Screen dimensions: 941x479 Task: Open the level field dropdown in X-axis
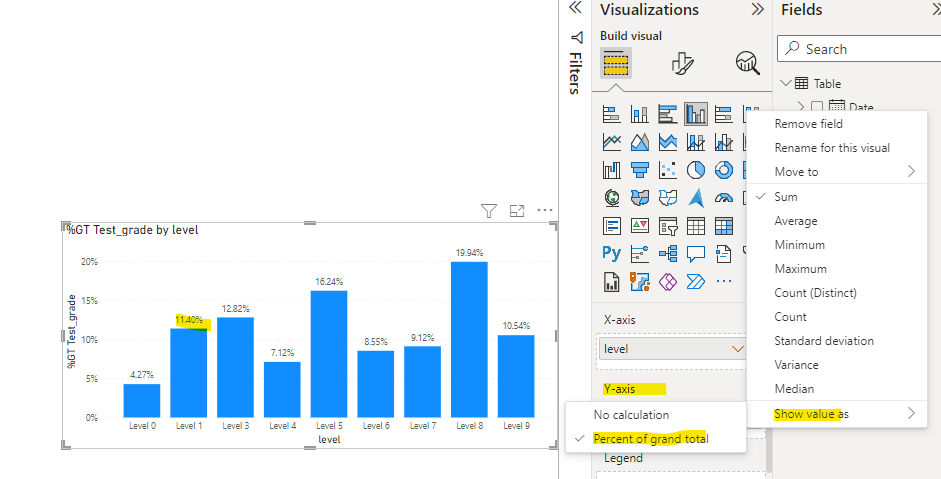(x=738, y=349)
